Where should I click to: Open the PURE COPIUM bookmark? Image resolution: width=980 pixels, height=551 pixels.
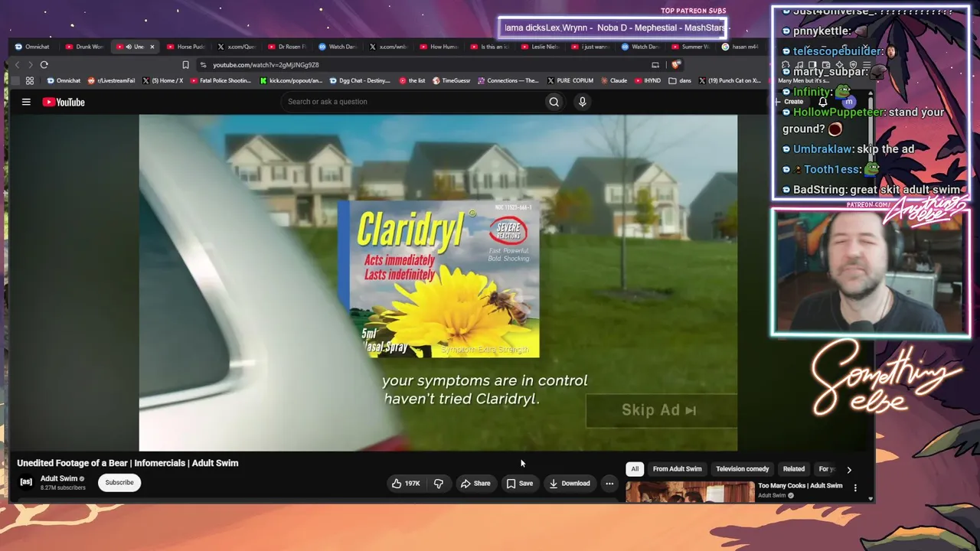tap(570, 80)
